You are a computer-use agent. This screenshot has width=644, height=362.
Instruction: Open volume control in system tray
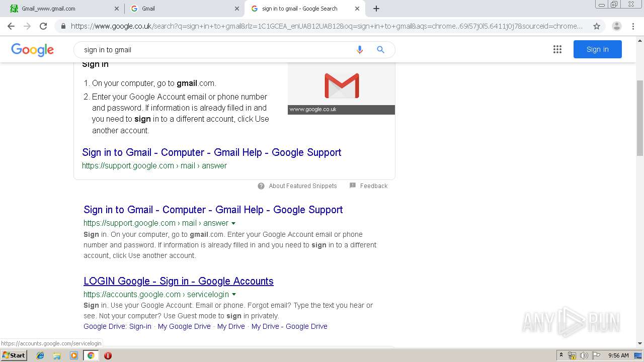(x=584, y=355)
